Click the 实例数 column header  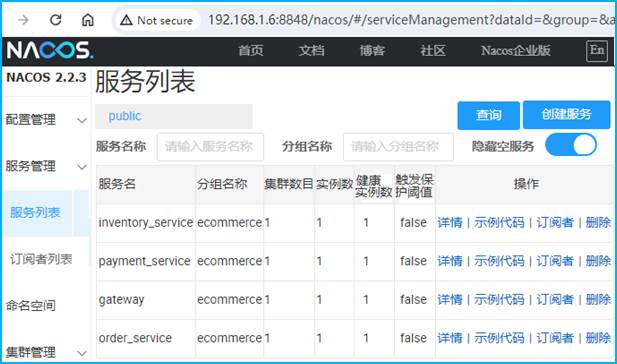click(335, 184)
